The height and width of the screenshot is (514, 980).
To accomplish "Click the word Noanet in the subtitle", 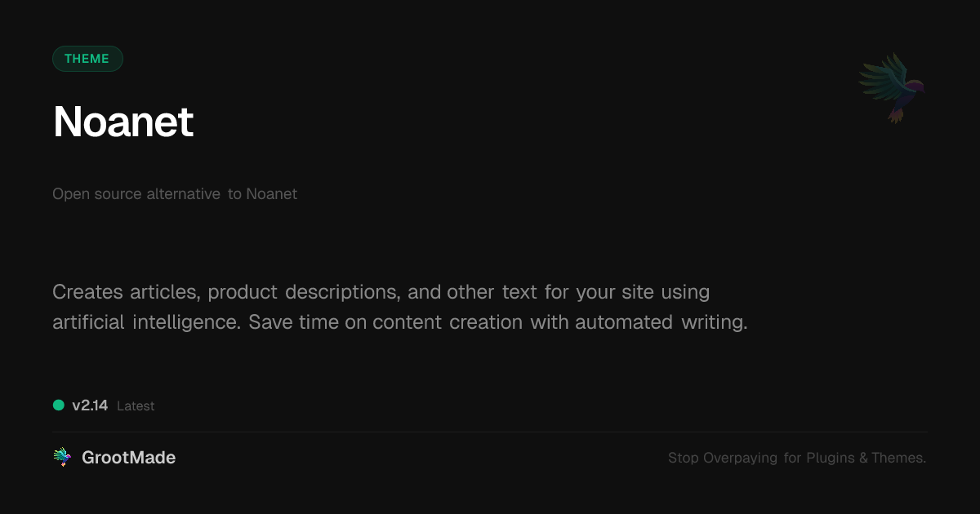I will pos(272,194).
